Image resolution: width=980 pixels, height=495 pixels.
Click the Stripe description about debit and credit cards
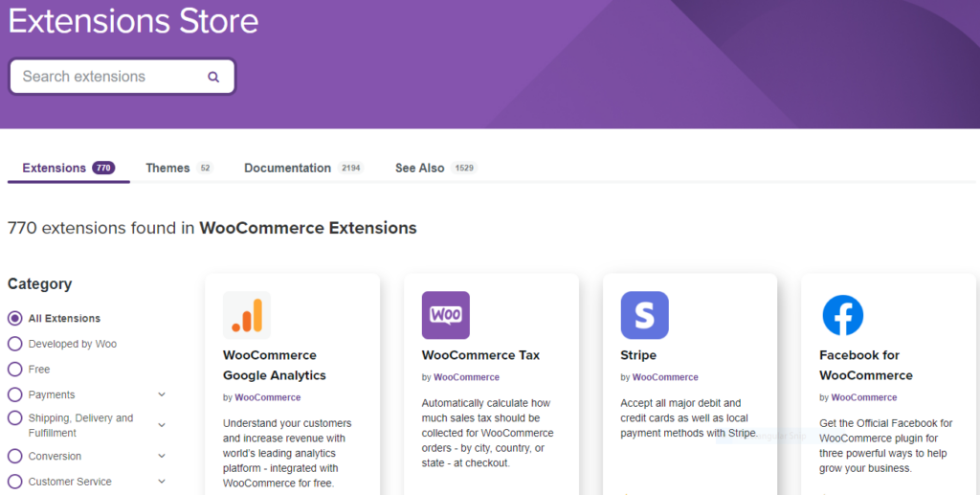(689, 418)
